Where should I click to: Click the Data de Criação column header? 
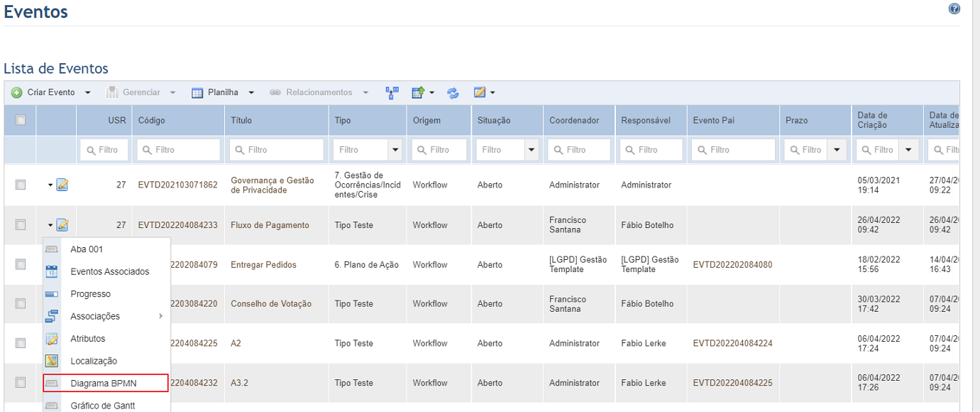point(873,120)
